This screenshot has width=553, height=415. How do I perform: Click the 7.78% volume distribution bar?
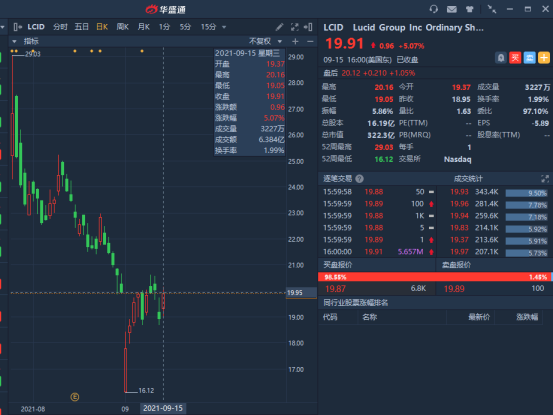(x=526, y=205)
